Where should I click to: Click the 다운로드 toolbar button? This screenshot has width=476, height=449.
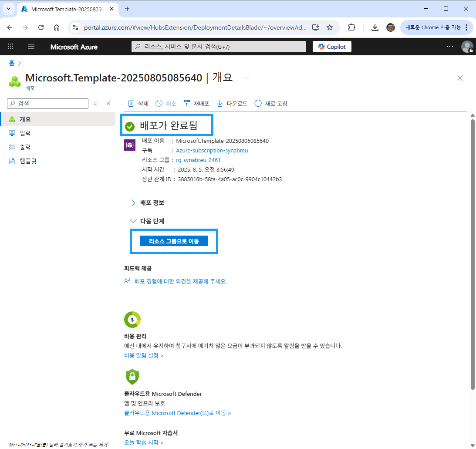click(232, 104)
